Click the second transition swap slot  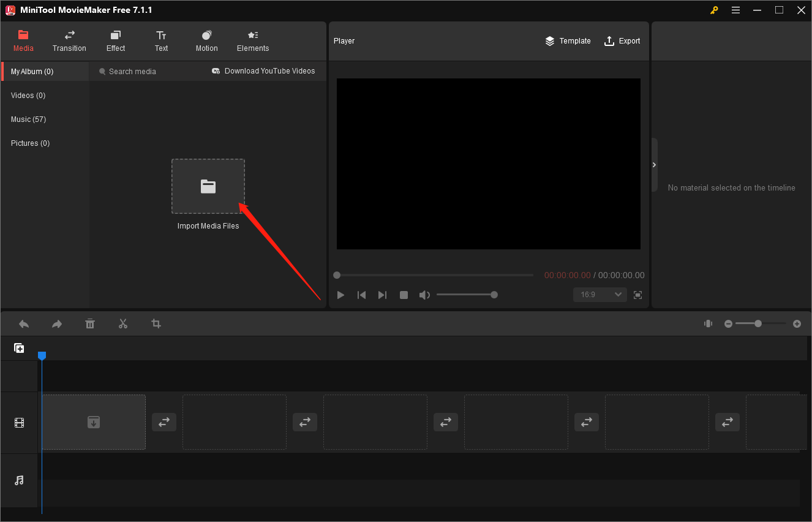(305, 422)
